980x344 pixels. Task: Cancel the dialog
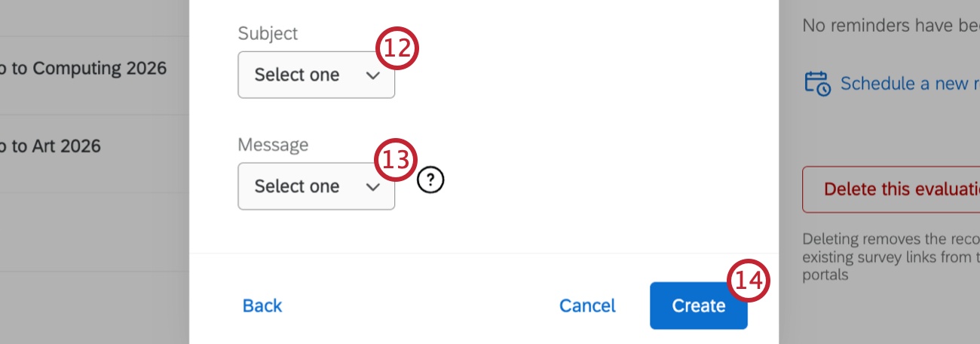(x=587, y=306)
